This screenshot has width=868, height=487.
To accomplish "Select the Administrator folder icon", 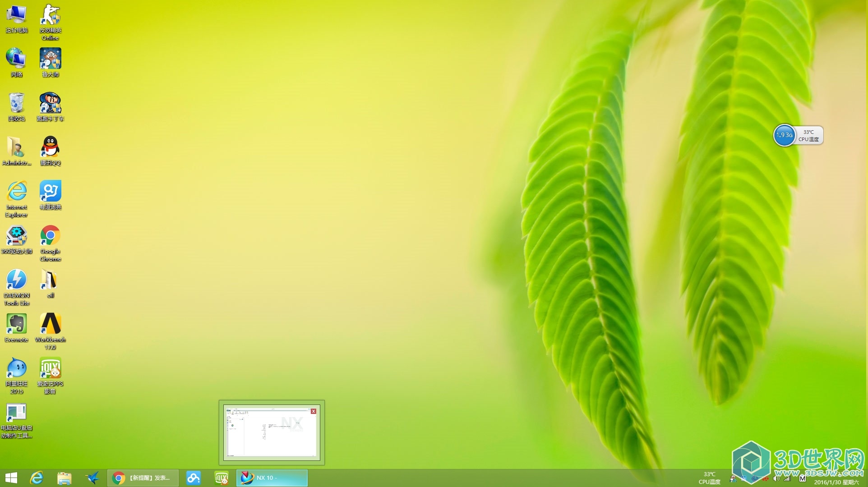I will point(17,151).
